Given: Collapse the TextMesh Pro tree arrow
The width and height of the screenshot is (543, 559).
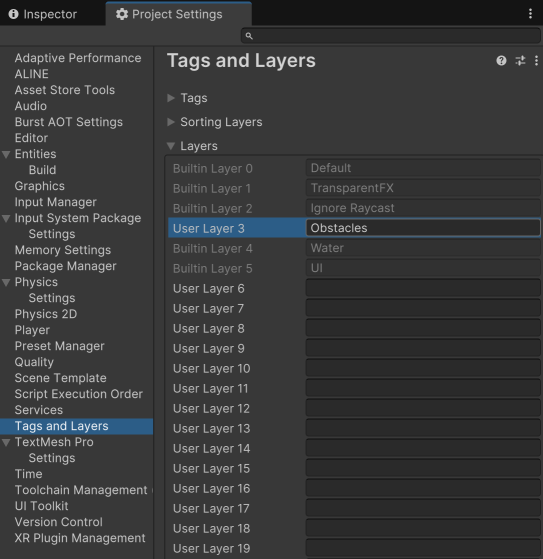Looking at the screenshot, I should pyautogui.click(x=6, y=442).
